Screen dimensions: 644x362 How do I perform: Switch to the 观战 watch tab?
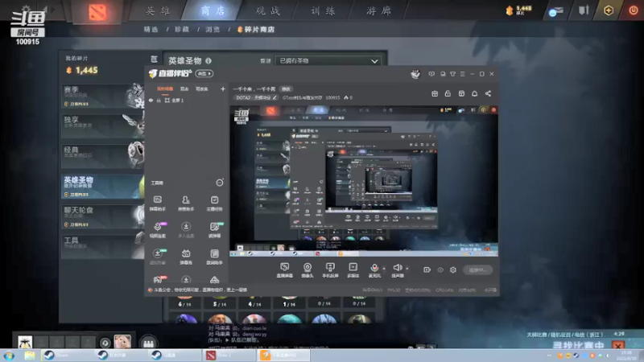coord(268,10)
